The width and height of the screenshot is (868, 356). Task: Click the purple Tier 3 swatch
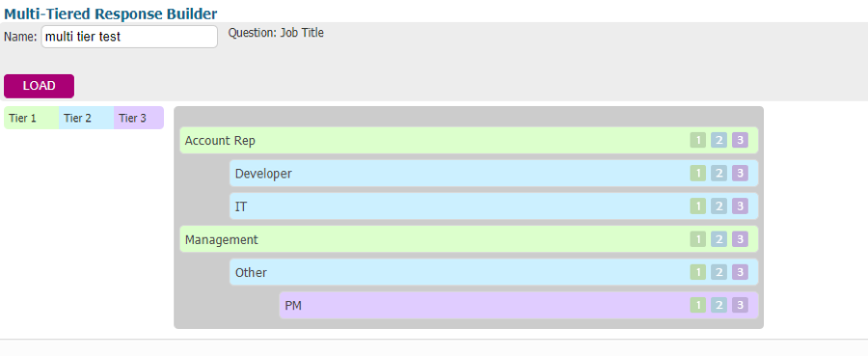click(x=139, y=118)
